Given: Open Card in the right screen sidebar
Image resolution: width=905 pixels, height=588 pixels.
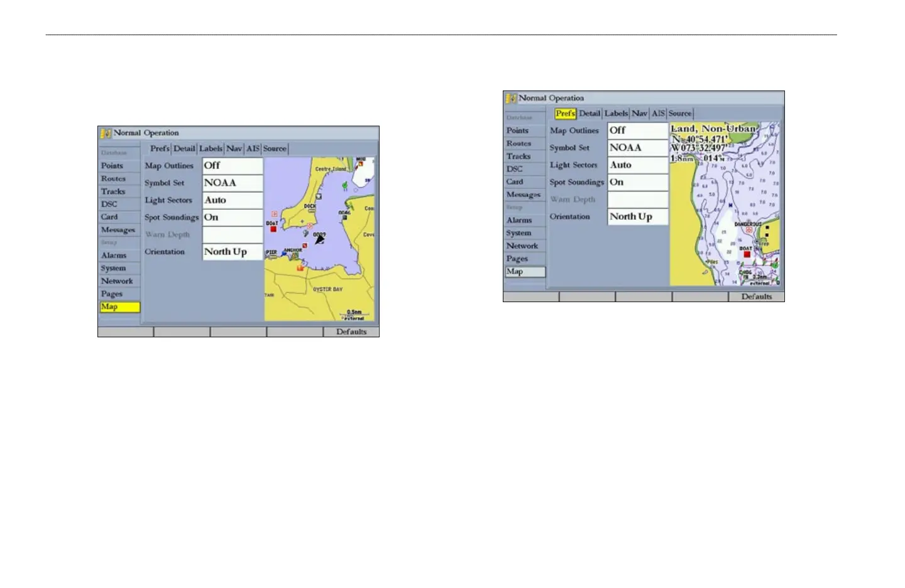Looking at the screenshot, I should [525, 182].
